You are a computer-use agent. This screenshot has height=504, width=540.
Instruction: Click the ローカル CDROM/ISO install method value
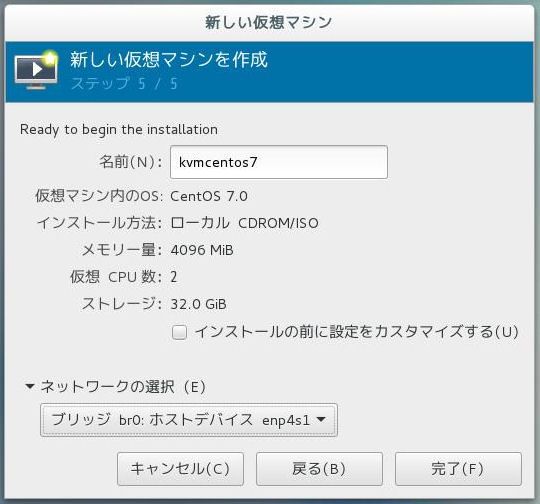(x=245, y=223)
